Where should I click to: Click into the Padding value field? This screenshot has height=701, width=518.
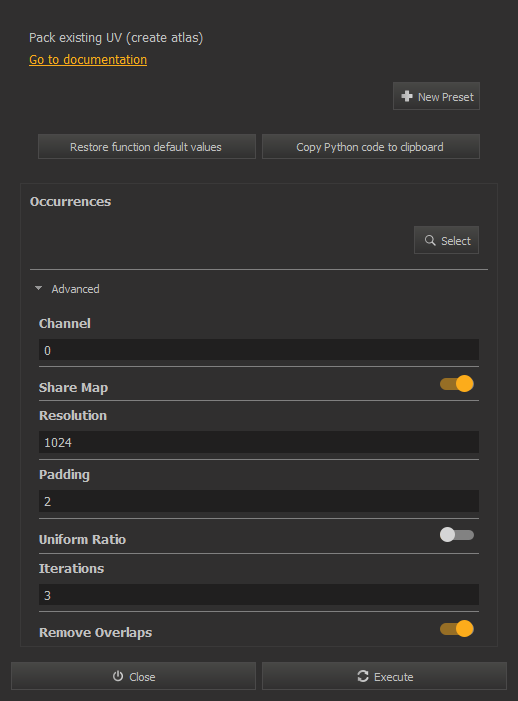pos(259,501)
